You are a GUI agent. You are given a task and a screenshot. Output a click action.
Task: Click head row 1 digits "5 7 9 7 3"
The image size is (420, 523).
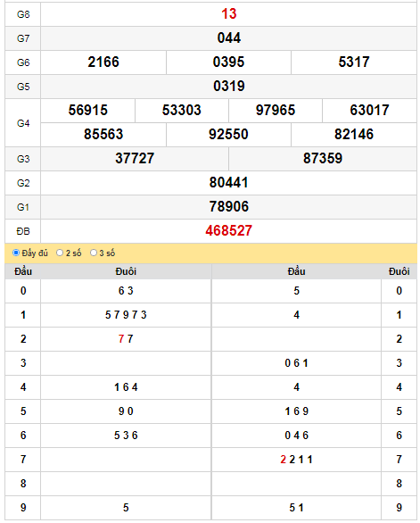126,315
